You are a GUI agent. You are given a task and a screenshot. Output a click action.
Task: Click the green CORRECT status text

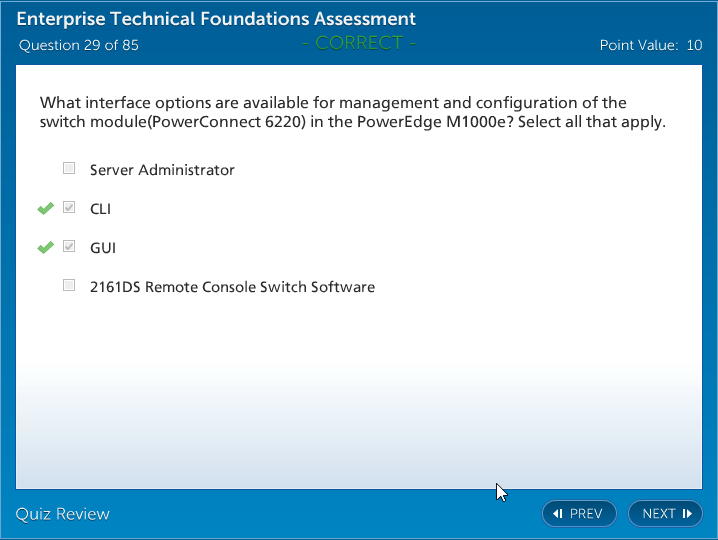coord(359,43)
